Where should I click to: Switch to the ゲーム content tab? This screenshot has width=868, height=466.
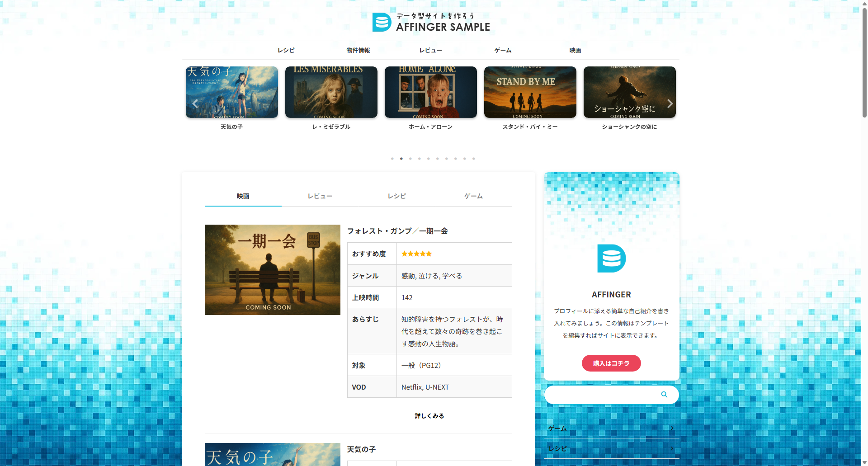pyautogui.click(x=474, y=196)
